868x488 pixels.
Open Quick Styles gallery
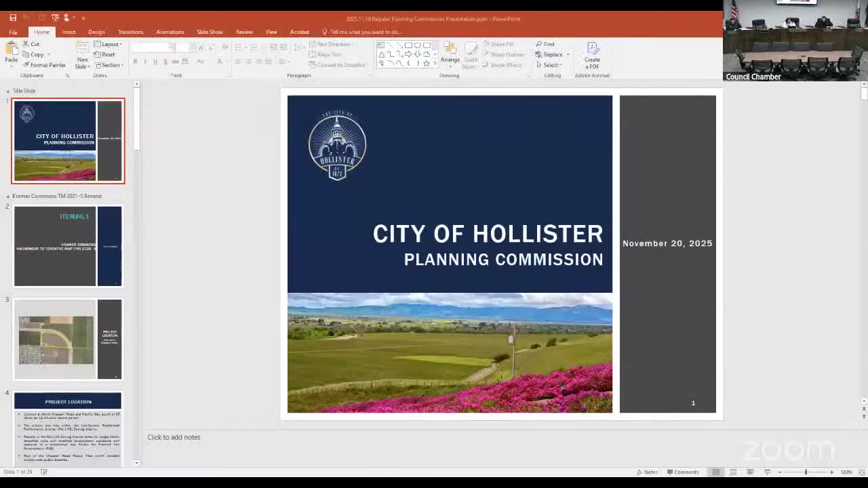tap(469, 54)
